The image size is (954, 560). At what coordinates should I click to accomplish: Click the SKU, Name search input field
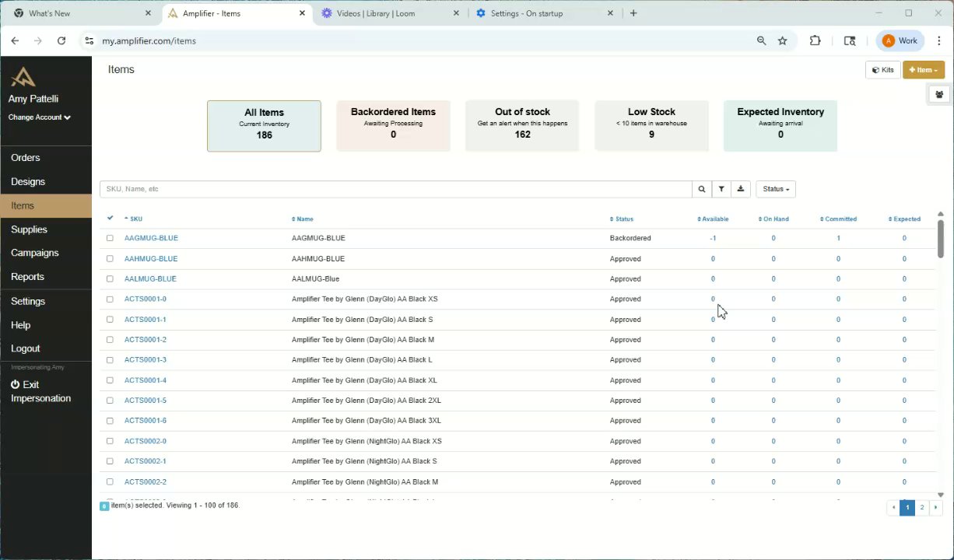[x=395, y=189]
